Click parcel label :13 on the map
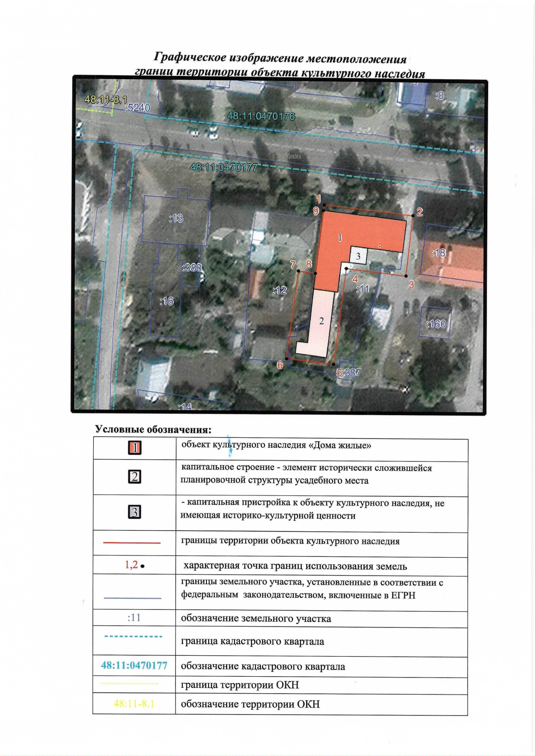 click(176, 218)
